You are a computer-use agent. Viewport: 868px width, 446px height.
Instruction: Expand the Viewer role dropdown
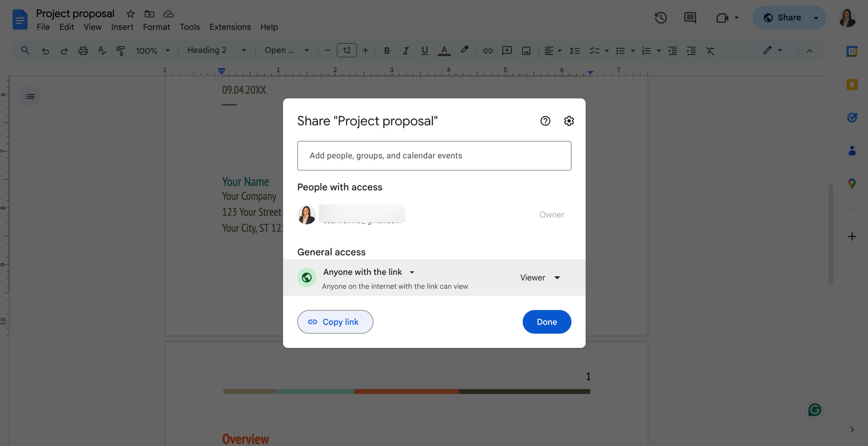point(540,278)
